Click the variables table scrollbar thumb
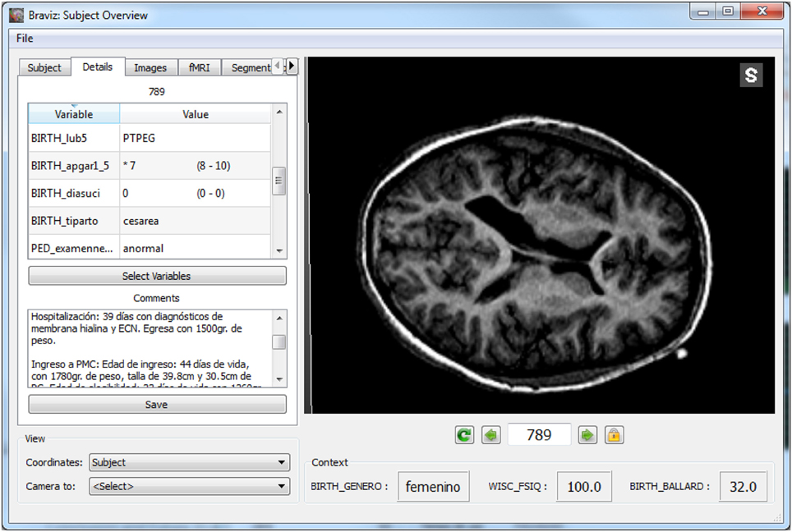This screenshot has width=792, height=532. click(x=279, y=181)
